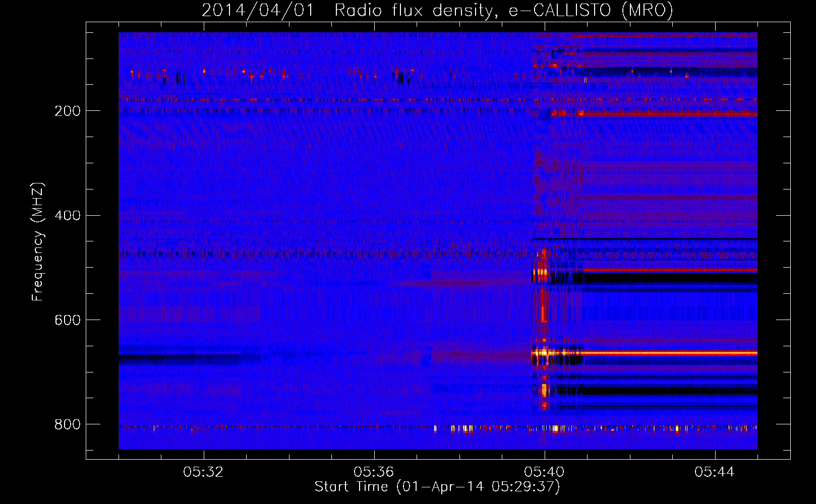The image size is (816, 504).
Task: Click the 05:44 time tick label
Action: click(715, 472)
